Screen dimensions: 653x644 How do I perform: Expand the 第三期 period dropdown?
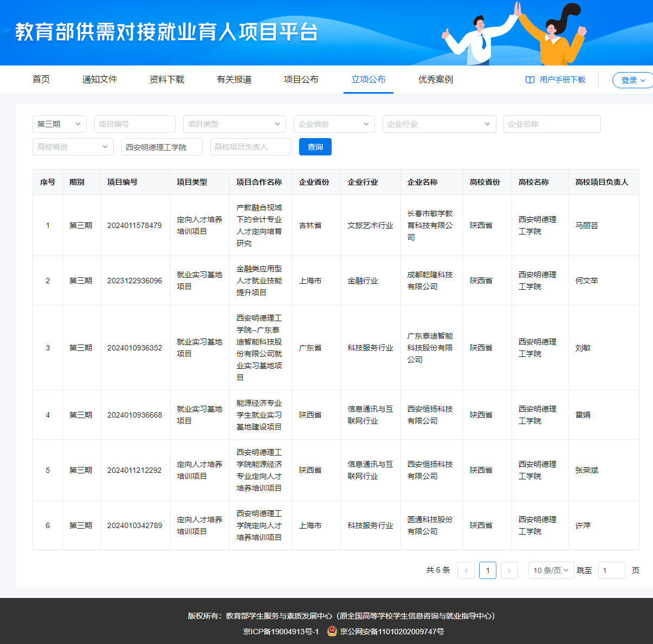60,124
